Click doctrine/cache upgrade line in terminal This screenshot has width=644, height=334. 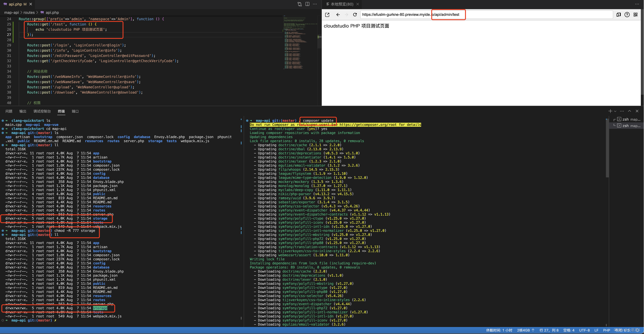click(x=297, y=145)
